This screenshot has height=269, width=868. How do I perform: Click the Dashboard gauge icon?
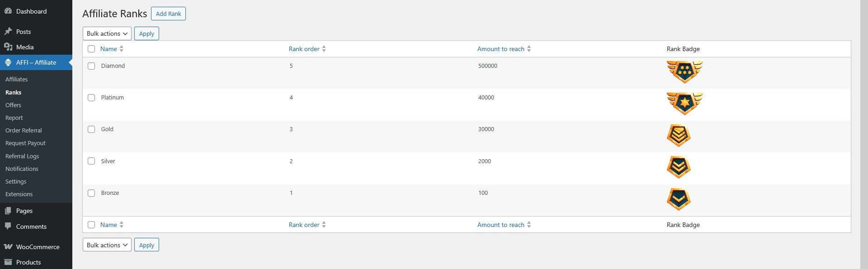pyautogui.click(x=8, y=11)
